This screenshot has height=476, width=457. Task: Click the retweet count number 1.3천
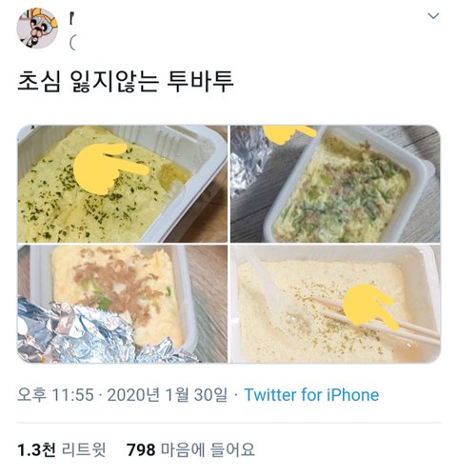point(37,449)
